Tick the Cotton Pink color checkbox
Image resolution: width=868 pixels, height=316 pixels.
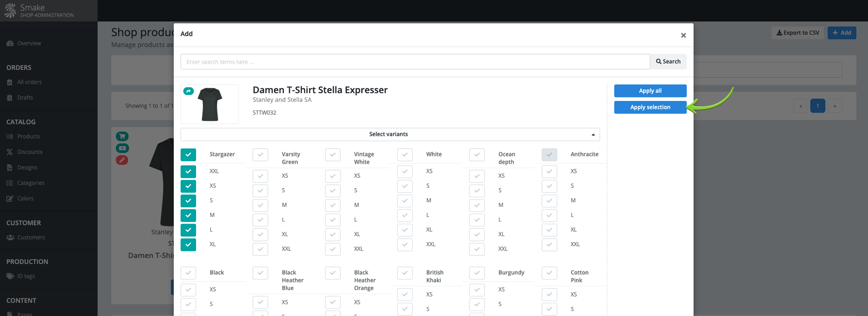click(549, 273)
